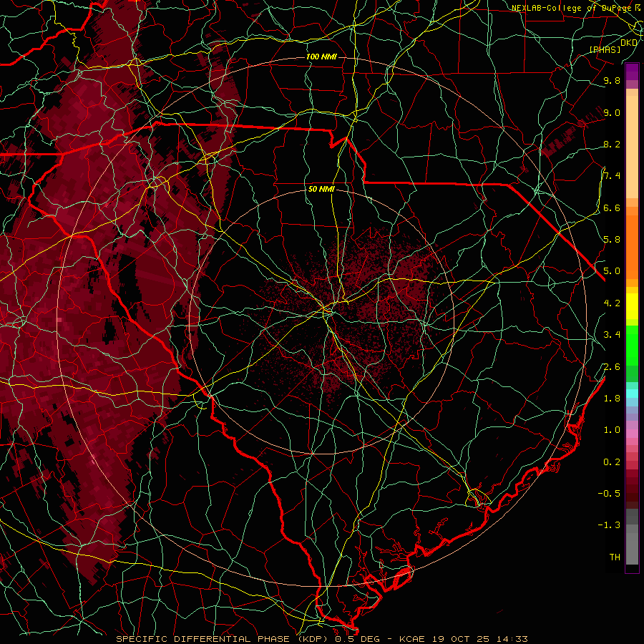Click the 2.6 legend value
The height and width of the screenshot is (644, 644).
click(612, 367)
